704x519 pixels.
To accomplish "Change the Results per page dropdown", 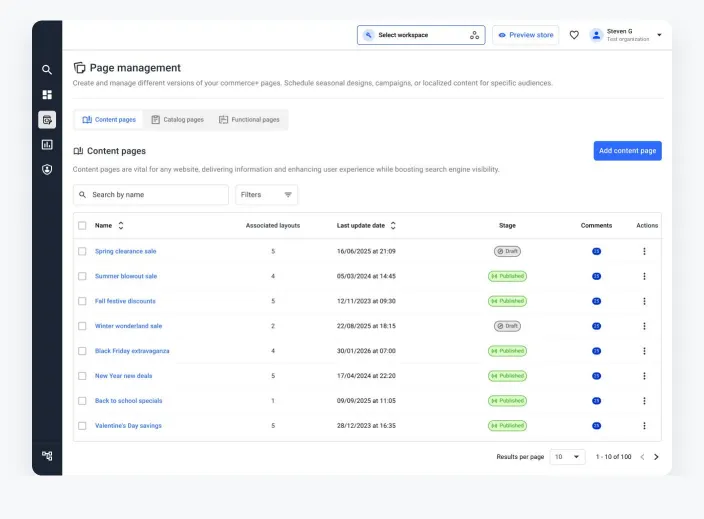I will click(567, 457).
